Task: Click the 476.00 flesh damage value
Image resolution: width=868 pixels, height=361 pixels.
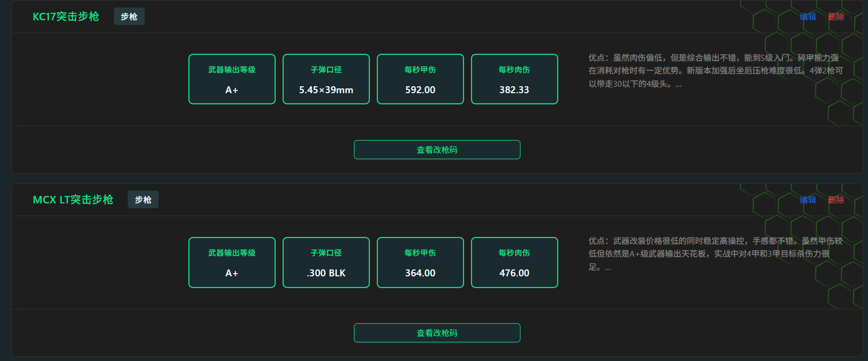Action: (515, 273)
